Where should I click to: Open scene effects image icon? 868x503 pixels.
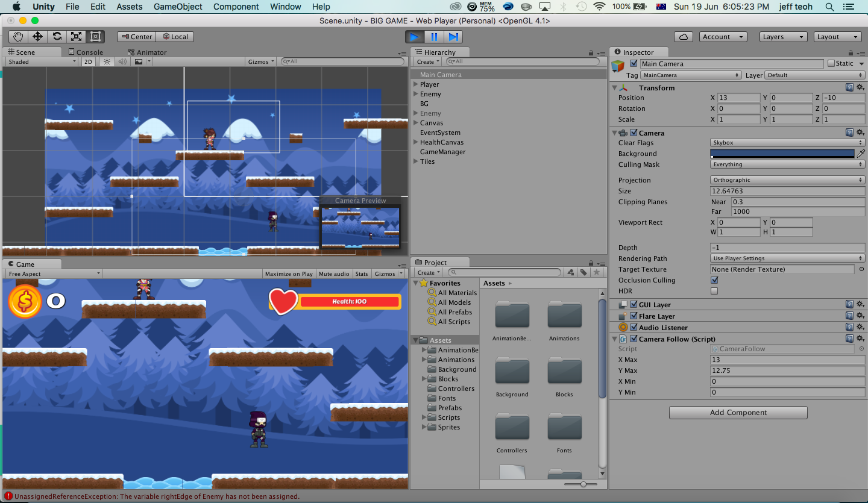coord(139,61)
